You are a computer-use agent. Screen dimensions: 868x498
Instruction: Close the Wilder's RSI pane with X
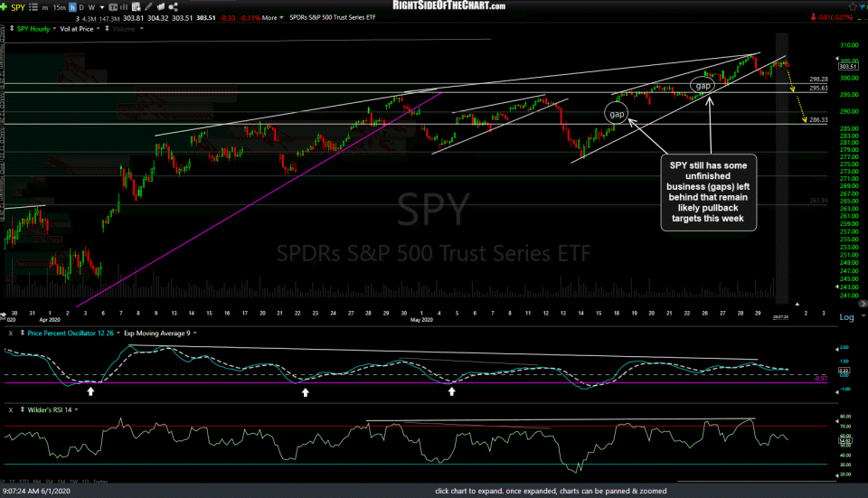11,410
